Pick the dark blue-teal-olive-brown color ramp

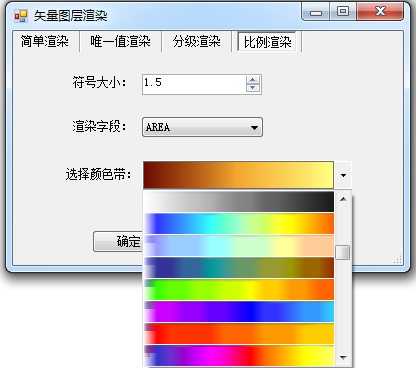coord(239,267)
